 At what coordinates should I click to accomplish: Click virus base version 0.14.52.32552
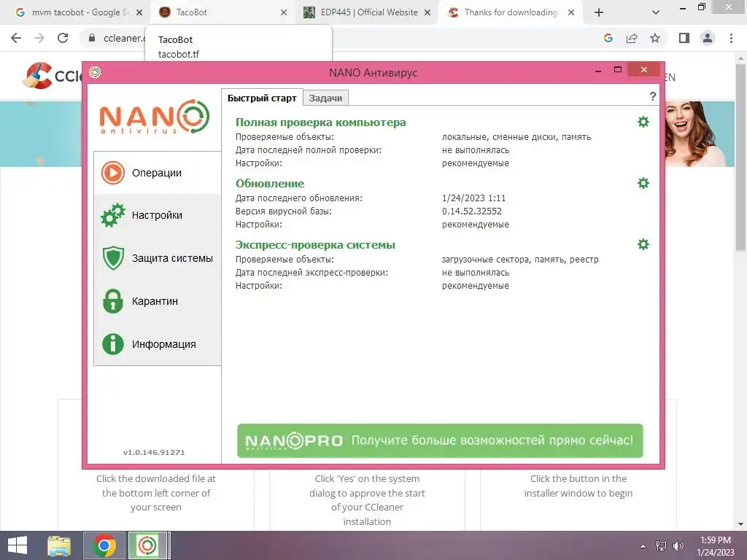472,211
